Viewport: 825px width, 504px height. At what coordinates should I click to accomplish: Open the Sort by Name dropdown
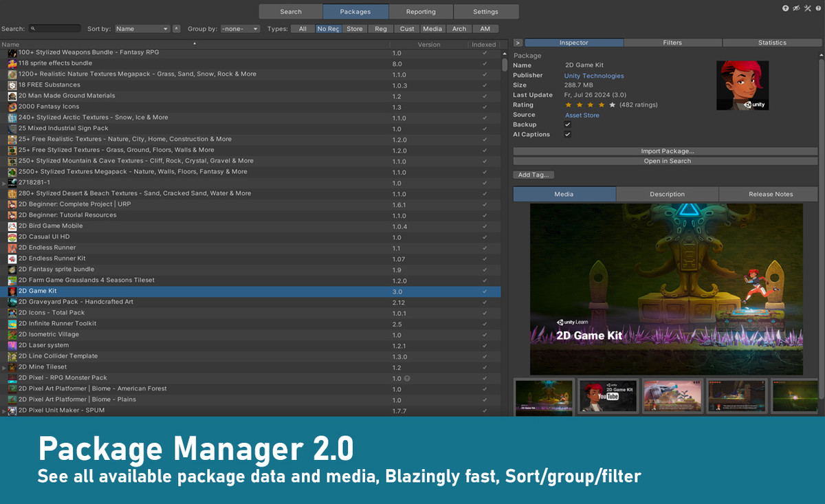(142, 29)
